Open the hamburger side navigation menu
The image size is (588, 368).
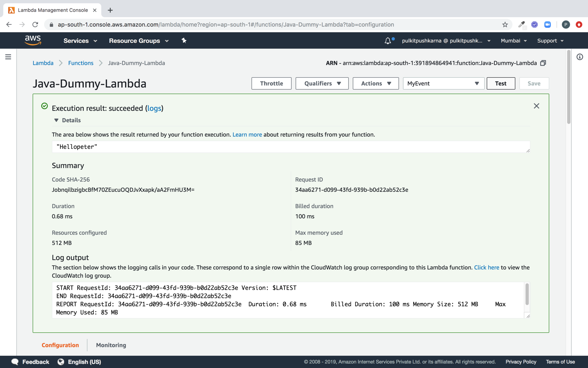pos(8,57)
